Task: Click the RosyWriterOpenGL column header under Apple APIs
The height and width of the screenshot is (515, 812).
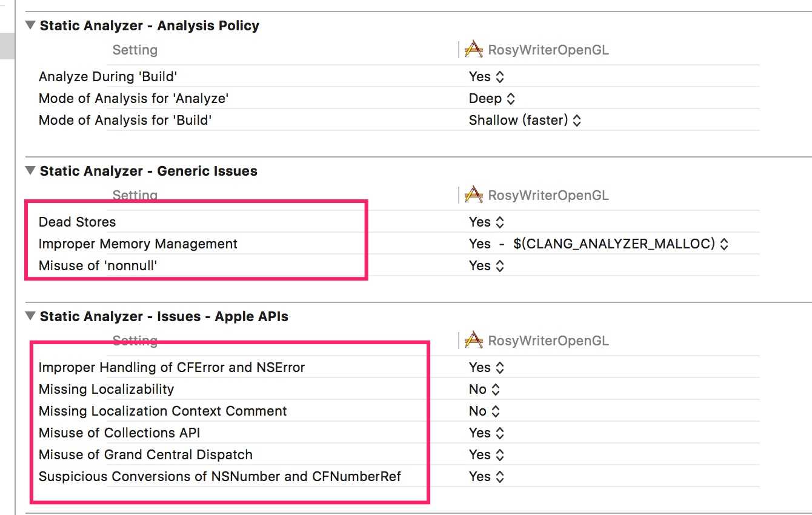Action: [548, 341]
